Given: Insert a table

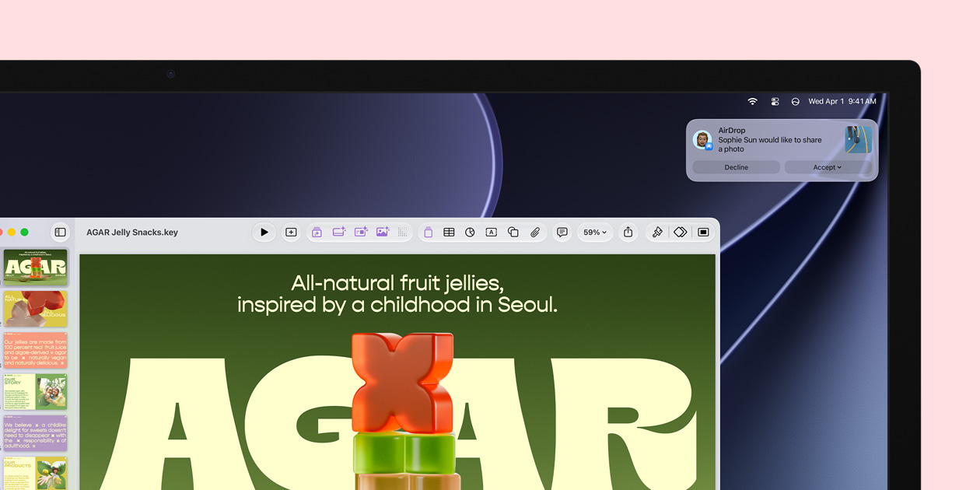Looking at the screenshot, I should 449,233.
